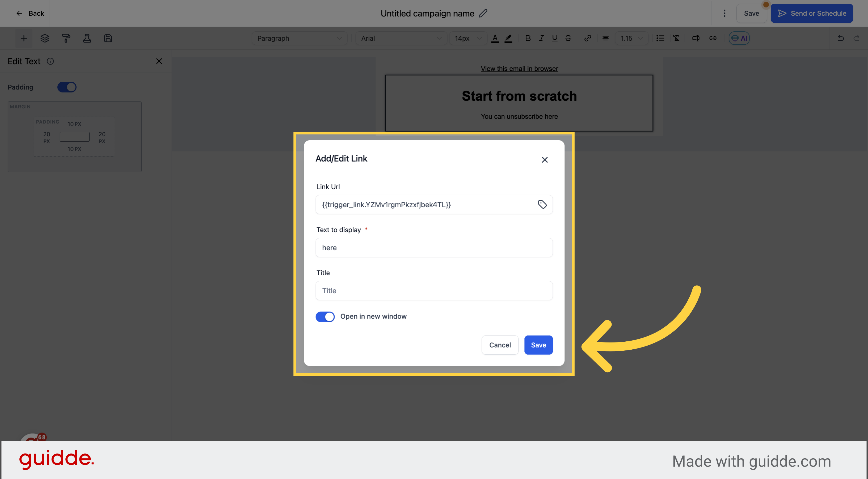Click the Link Url input field
Image resolution: width=868 pixels, height=479 pixels.
tap(434, 205)
